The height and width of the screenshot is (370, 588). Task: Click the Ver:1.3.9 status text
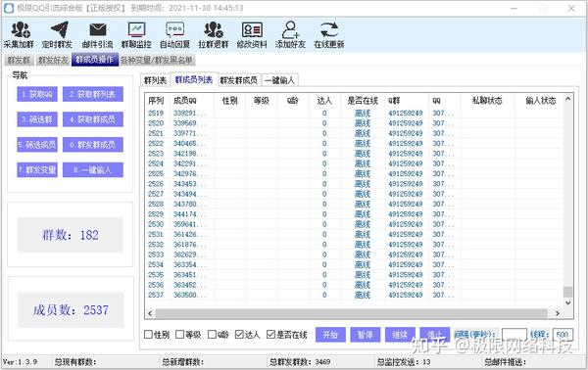21,362
